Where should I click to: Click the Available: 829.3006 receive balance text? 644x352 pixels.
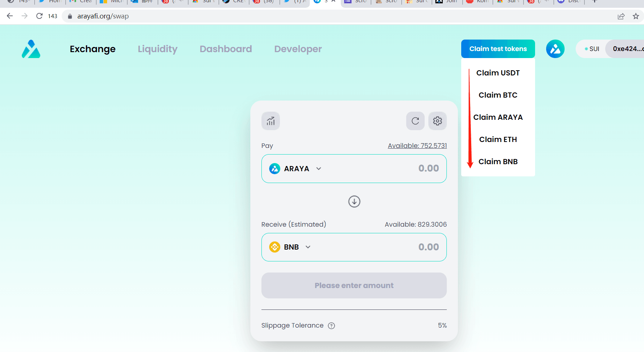coord(416,224)
